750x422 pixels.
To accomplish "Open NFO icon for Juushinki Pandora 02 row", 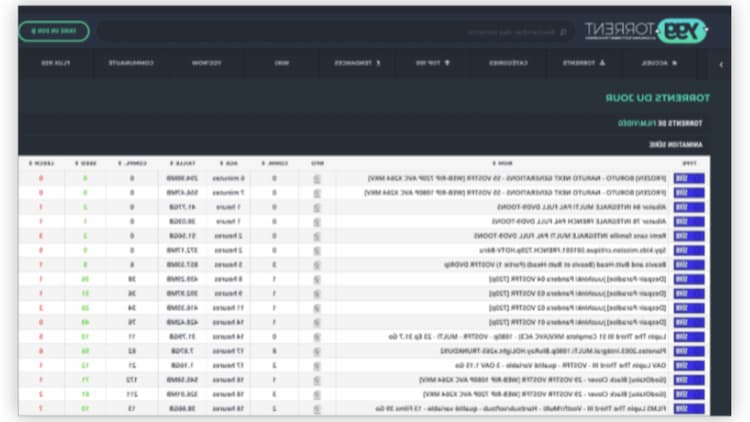I will pos(316,308).
